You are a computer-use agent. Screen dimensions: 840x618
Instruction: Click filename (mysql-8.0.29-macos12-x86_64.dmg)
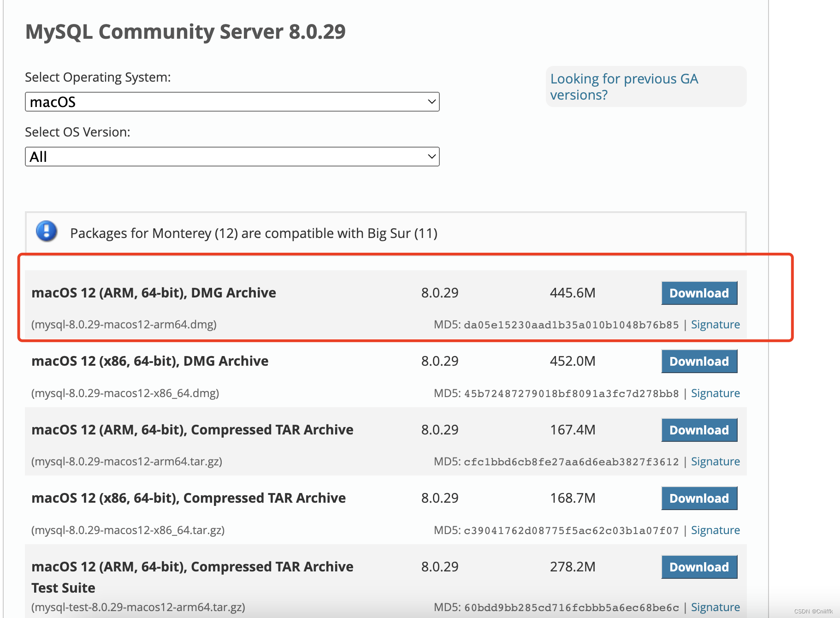point(125,393)
